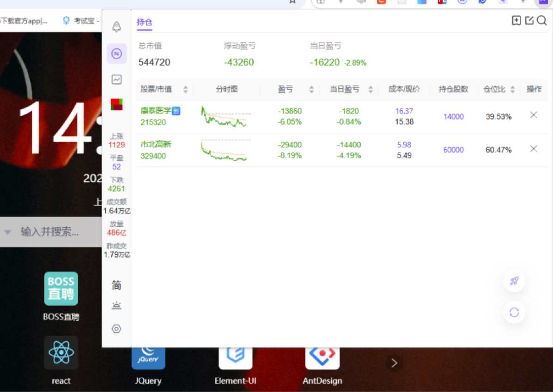This screenshot has width=553, height=392.
Task: Select the 持仓 tab
Action: pos(144,22)
